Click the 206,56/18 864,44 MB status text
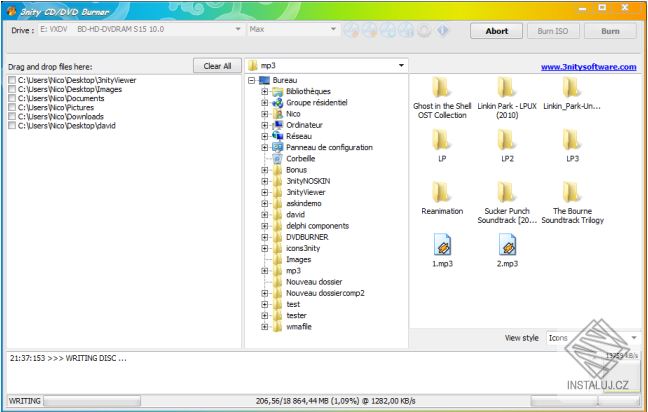 click(x=336, y=401)
